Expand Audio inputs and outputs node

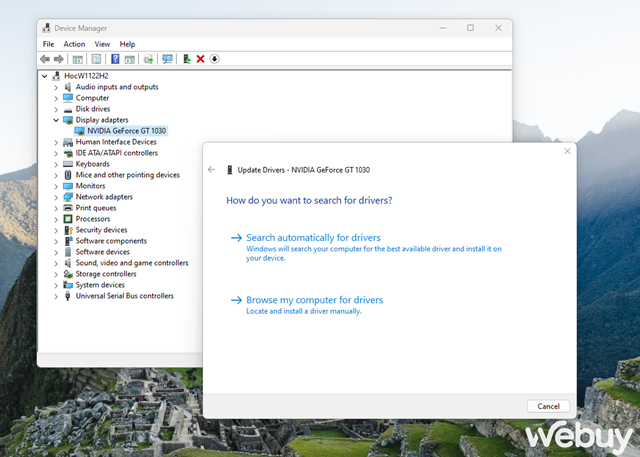[x=56, y=87]
